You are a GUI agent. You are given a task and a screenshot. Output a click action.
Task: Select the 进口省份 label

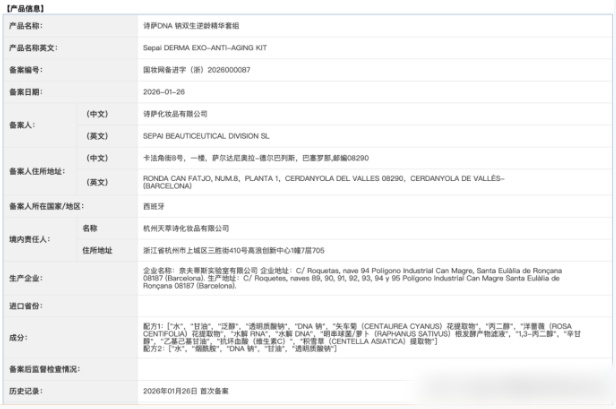26,306
